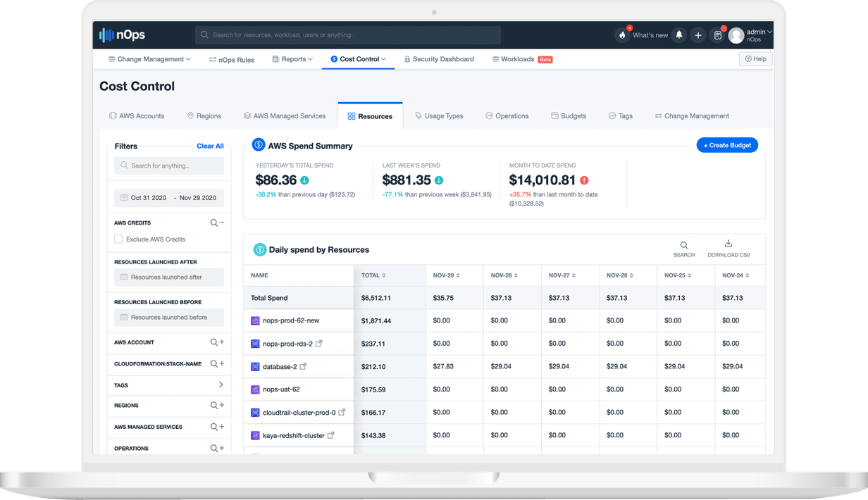
Task: Click the Resources launched before date field
Action: 169,317
